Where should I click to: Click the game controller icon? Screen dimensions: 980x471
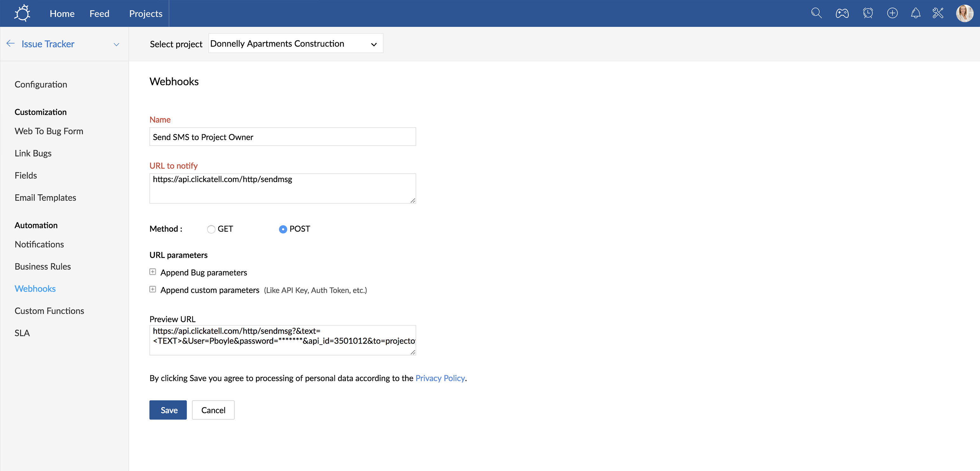[842, 13]
